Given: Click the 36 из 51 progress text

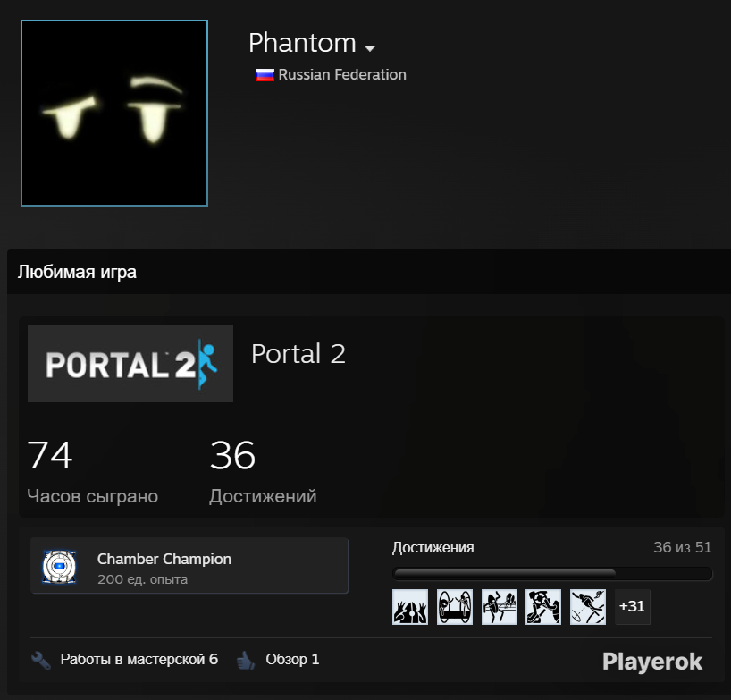Looking at the screenshot, I should (683, 547).
